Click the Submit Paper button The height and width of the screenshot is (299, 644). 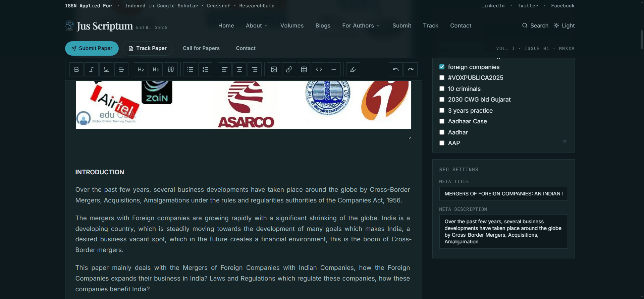pyautogui.click(x=92, y=48)
